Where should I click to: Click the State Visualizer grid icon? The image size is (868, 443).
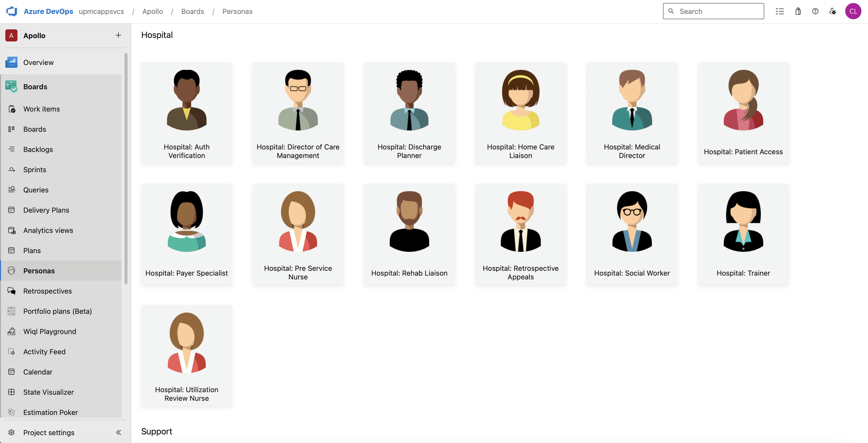(11, 392)
